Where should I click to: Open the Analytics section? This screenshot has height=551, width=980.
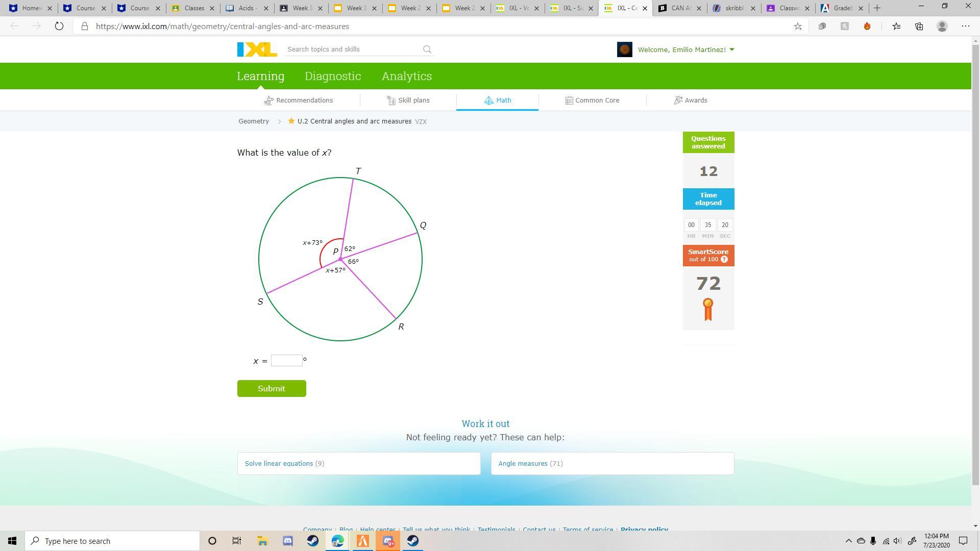[406, 76]
